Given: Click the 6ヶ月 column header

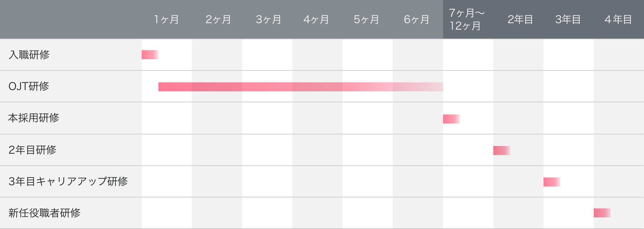Looking at the screenshot, I should coord(416,19).
